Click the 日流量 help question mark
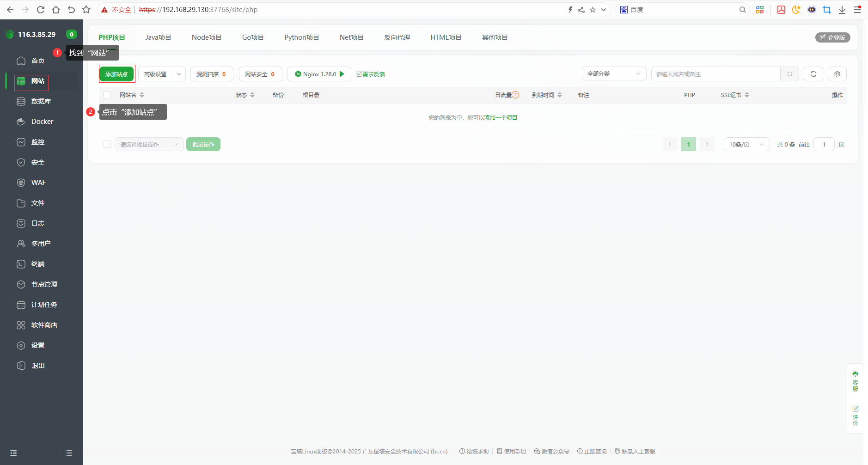868x465 pixels. pos(515,95)
